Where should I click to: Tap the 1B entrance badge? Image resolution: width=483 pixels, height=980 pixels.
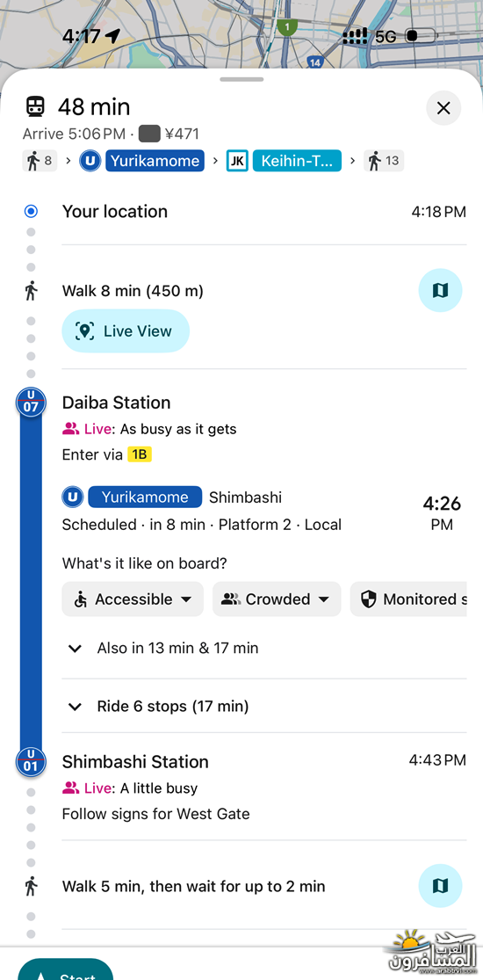pyautogui.click(x=140, y=454)
